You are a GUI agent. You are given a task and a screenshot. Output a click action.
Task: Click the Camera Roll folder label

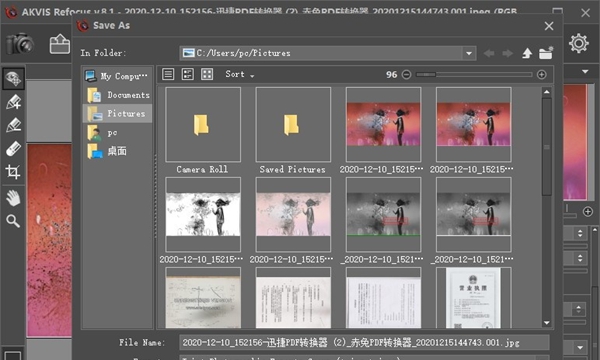[x=202, y=169]
